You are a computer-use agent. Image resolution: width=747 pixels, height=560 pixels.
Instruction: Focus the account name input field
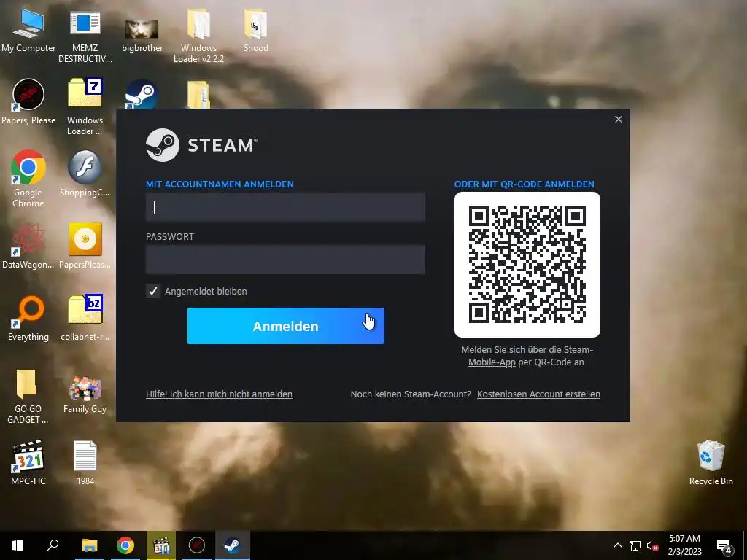click(x=285, y=207)
